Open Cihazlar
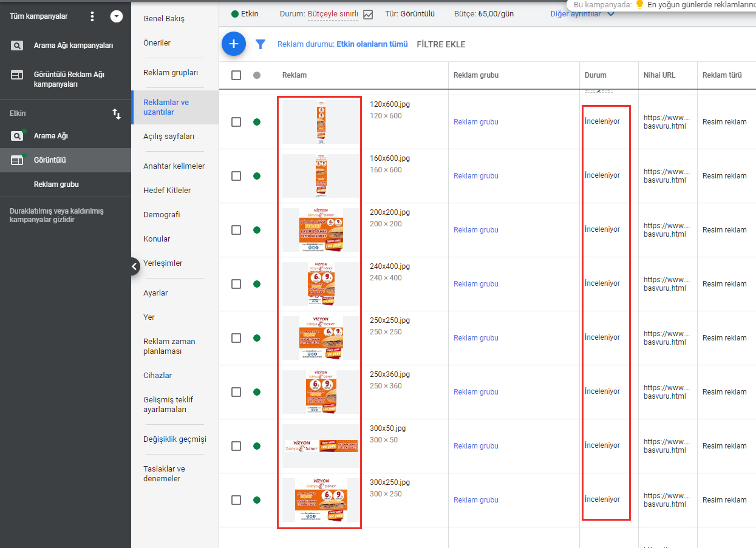 [157, 376]
